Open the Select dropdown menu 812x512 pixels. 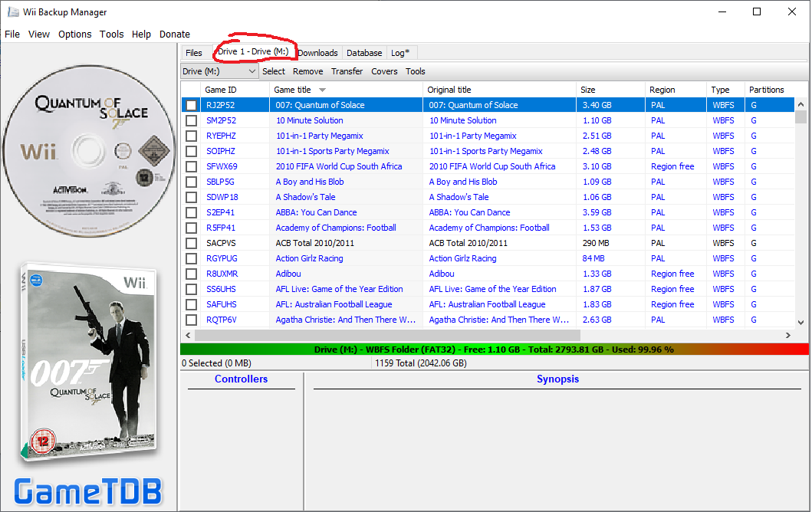274,71
